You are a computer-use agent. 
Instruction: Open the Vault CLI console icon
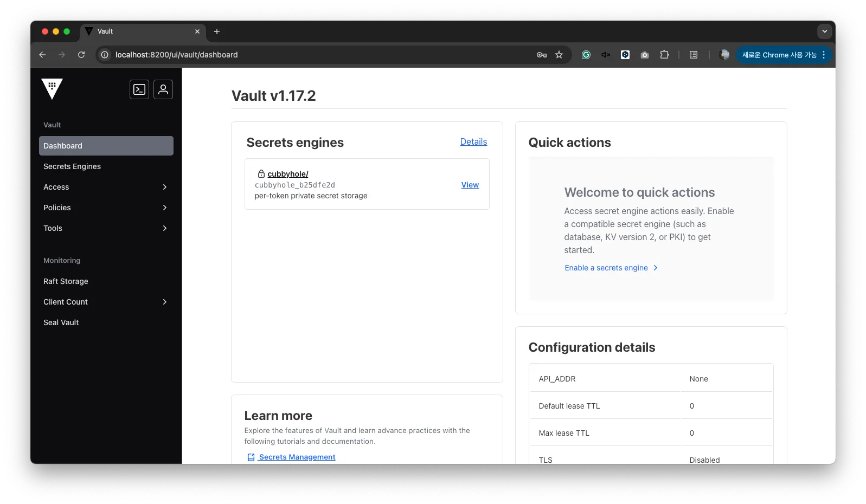pos(139,89)
